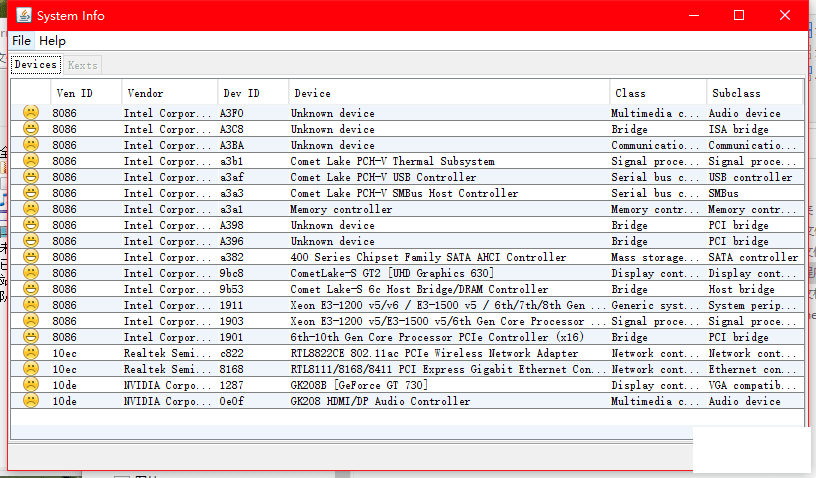The image size is (816, 478).
Task: Click the 'USB controller' subclass cell
Action: coord(750,177)
